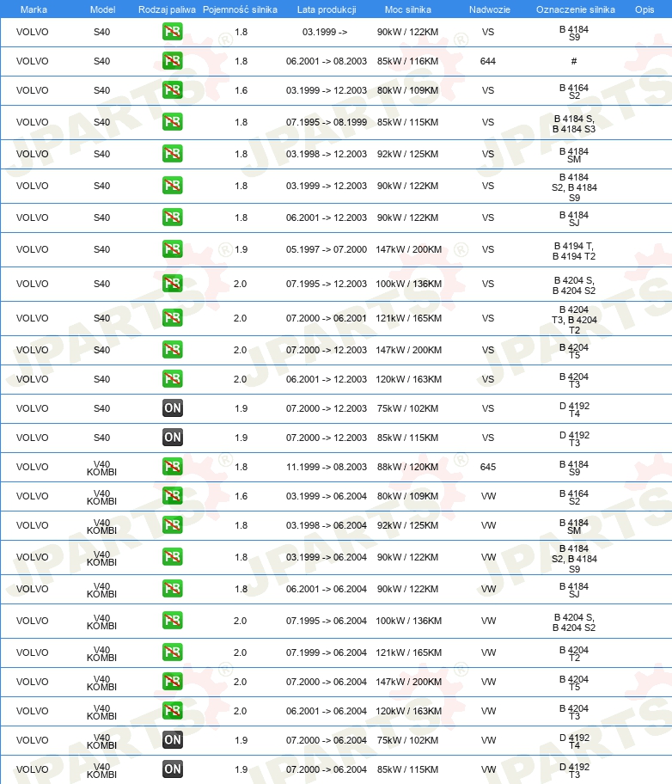Click ON diesel icon in S40 D 4192 T3 row

173,438
